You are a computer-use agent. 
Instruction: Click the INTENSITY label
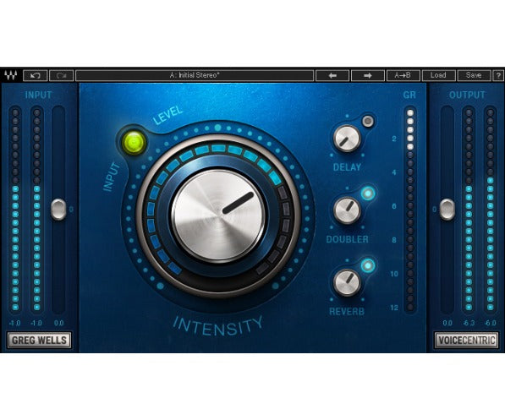pos(218,326)
